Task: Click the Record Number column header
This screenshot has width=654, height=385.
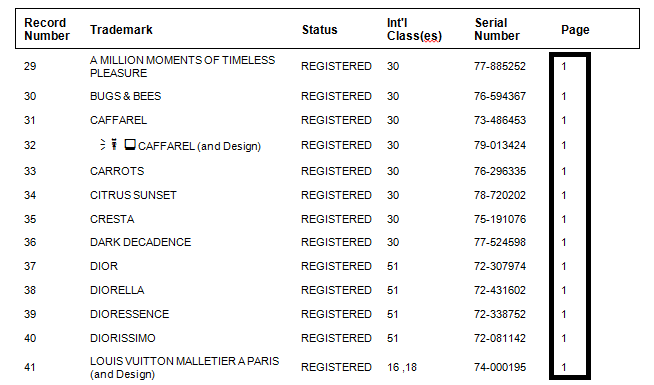Action: 47,29
